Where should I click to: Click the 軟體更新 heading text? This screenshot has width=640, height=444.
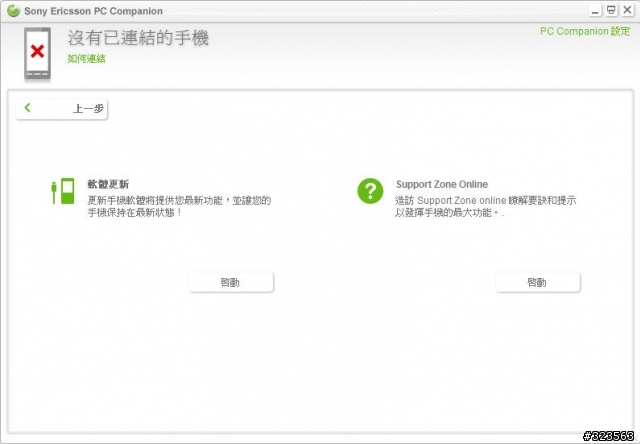point(108,184)
